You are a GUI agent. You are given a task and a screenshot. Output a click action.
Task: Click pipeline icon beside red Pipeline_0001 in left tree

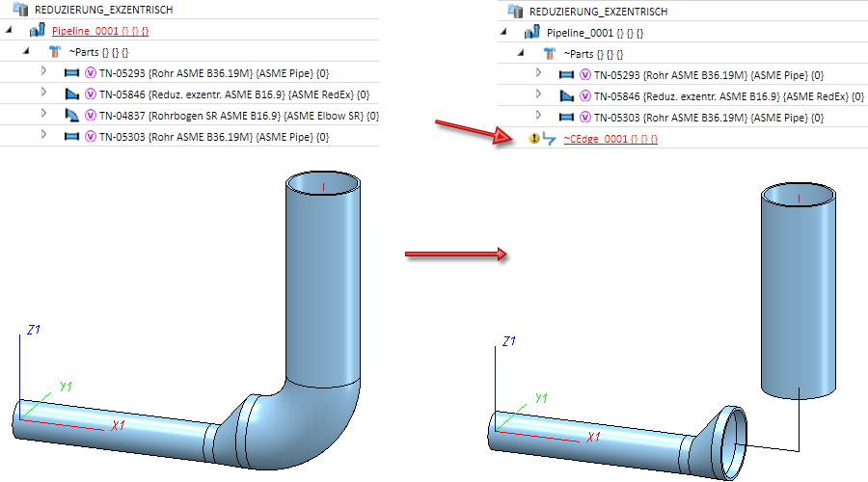37,30
